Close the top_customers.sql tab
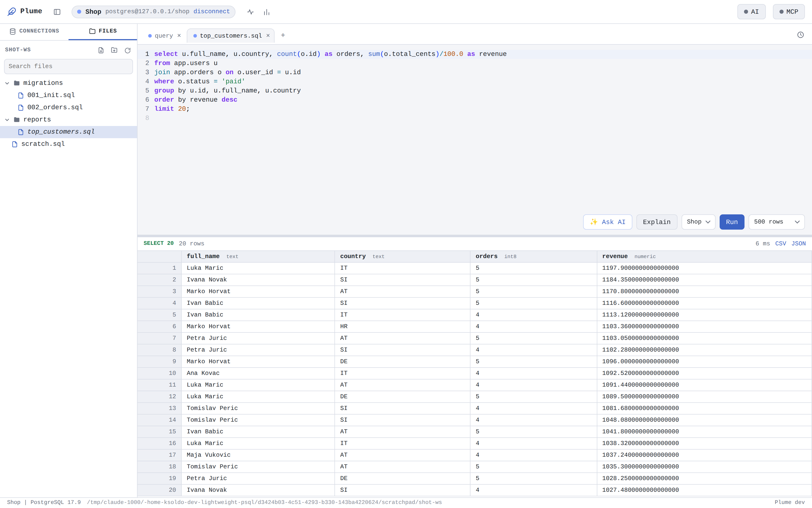 coord(268,35)
